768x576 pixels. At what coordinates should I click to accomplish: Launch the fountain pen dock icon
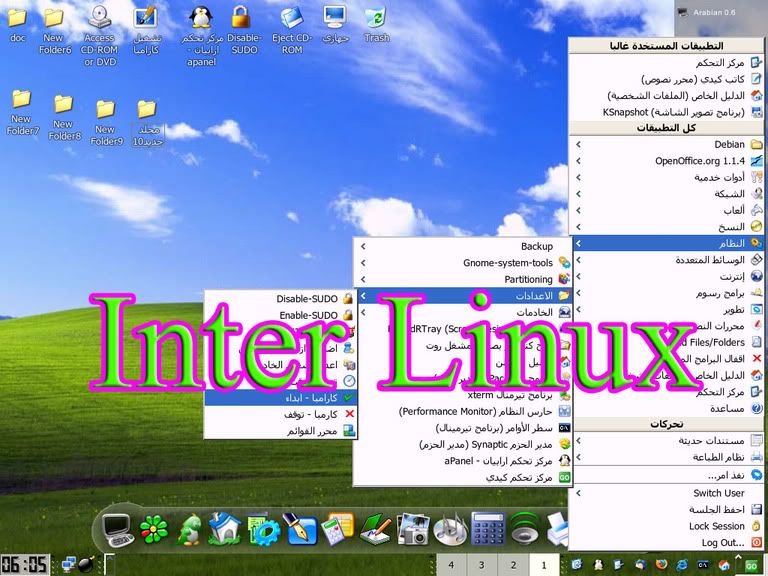300,529
